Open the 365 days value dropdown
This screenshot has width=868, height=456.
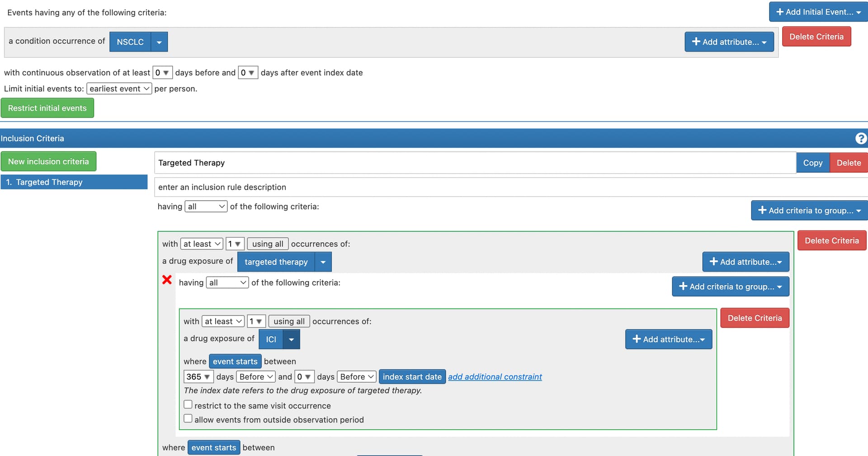tap(198, 377)
